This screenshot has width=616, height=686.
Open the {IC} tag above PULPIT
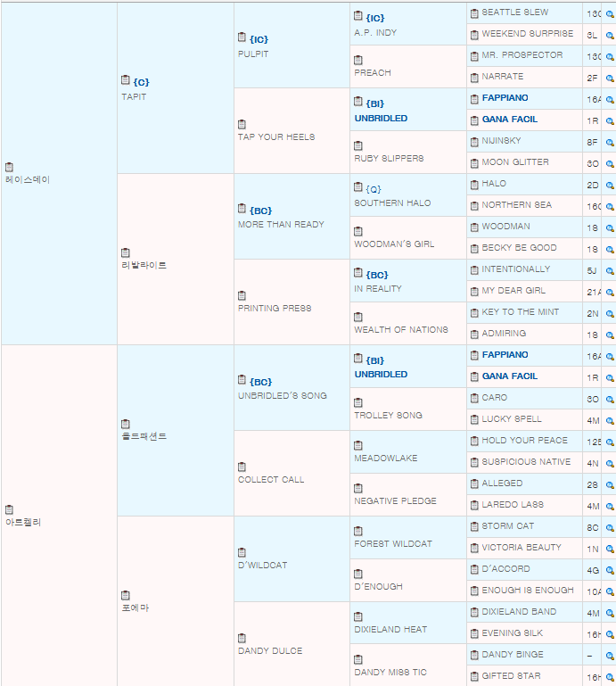259,39
